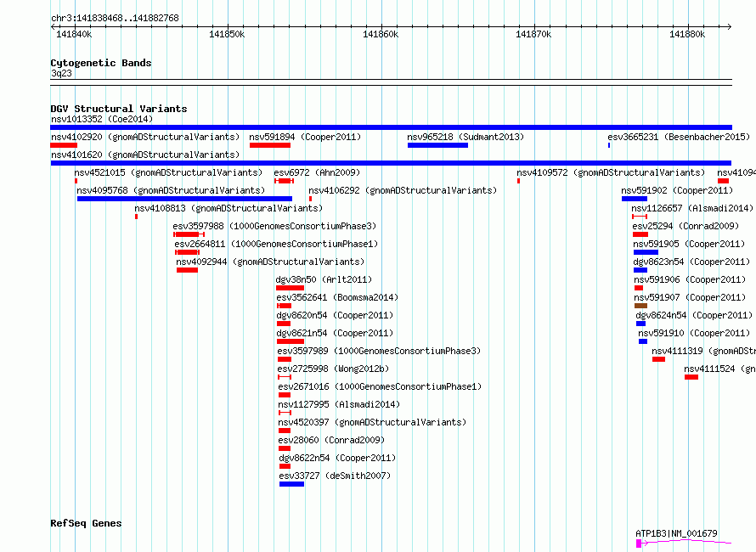Open the esv2671016 1000Genomes Phase1 label

pos(380,386)
